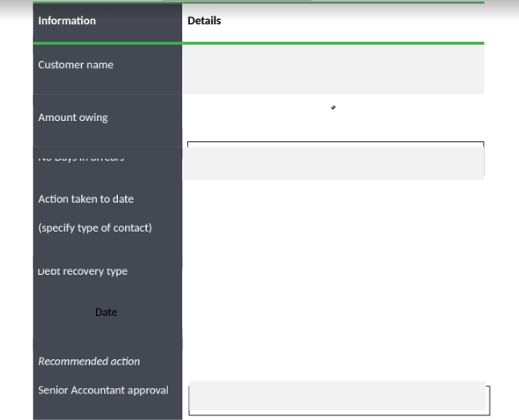519x420 pixels.
Task: Select the "Debt recovery type" label
Action: pyautogui.click(x=83, y=272)
